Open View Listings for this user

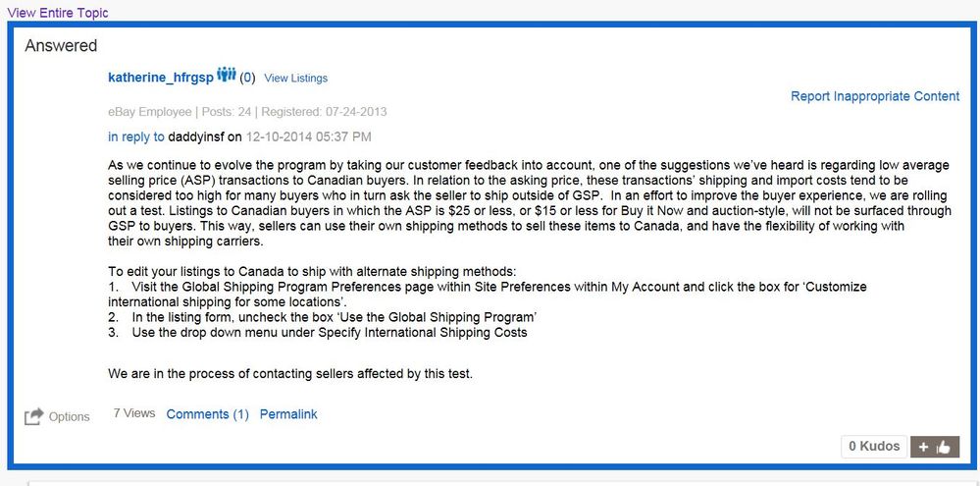(x=295, y=79)
